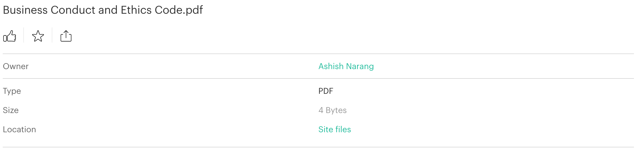Visit the owner's profile via Ashish Narang
The image size is (644, 151).
(x=346, y=66)
